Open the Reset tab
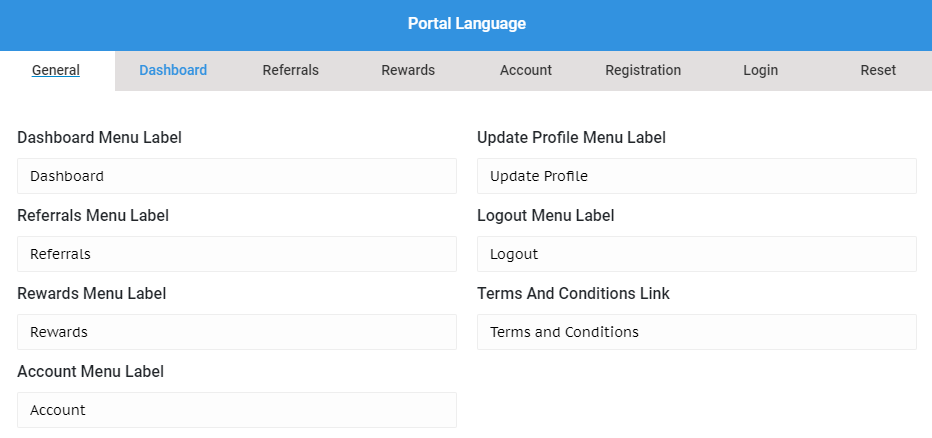The height and width of the screenshot is (438, 932). [x=878, y=70]
